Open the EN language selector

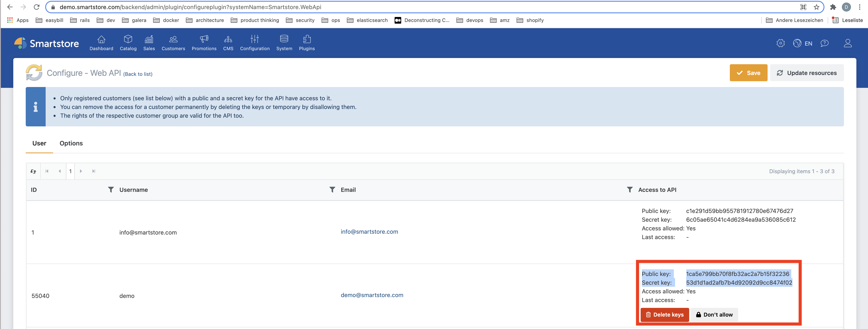pos(802,43)
